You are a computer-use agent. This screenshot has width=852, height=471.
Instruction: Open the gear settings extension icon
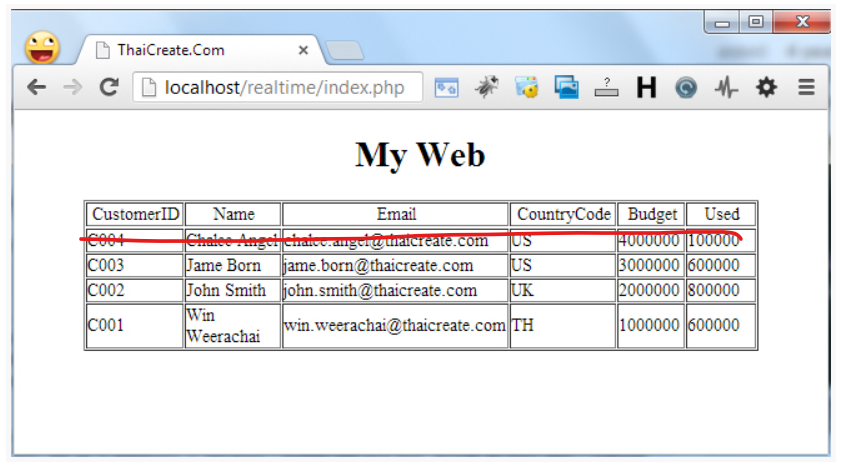767,87
